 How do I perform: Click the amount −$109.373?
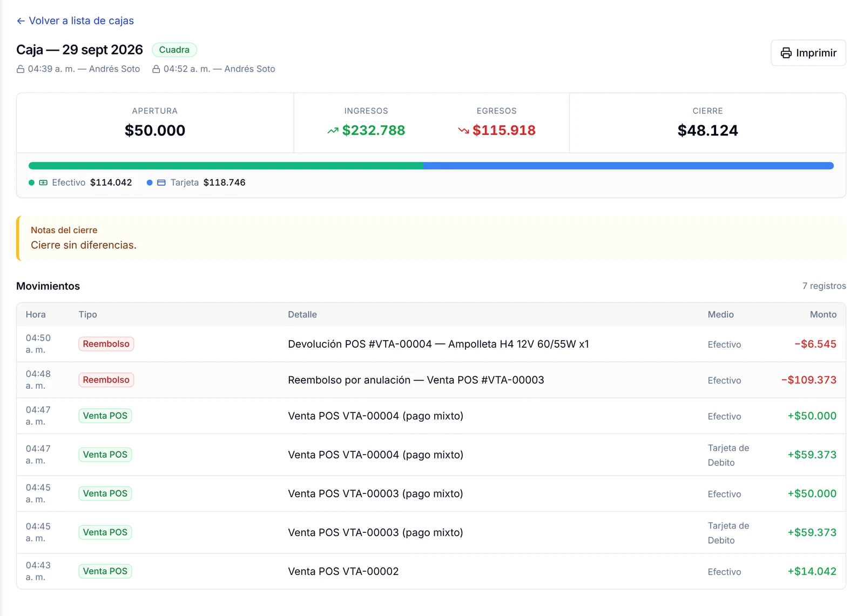point(809,380)
